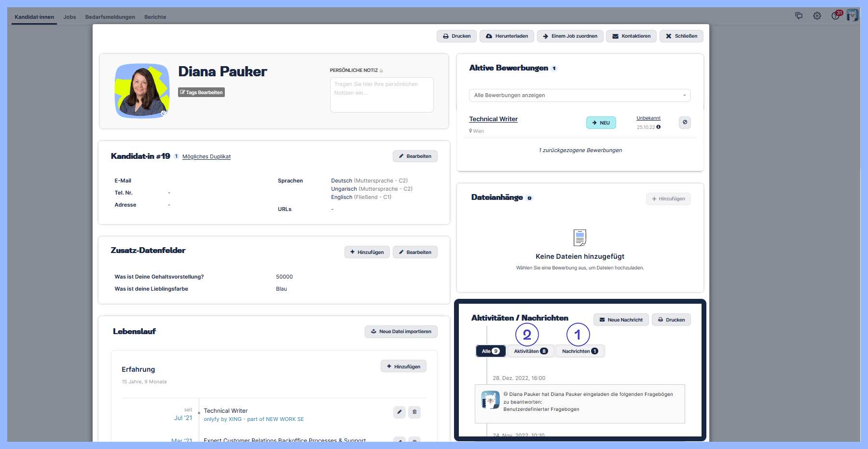Click into the persönliche Notiz text field
The image size is (868, 449).
[x=381, y=95]
